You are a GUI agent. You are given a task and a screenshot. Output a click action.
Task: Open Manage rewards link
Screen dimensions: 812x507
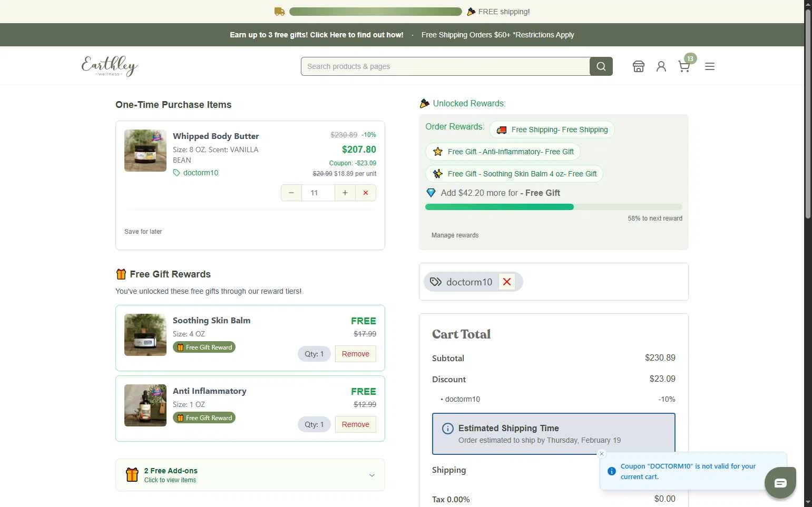455,235
